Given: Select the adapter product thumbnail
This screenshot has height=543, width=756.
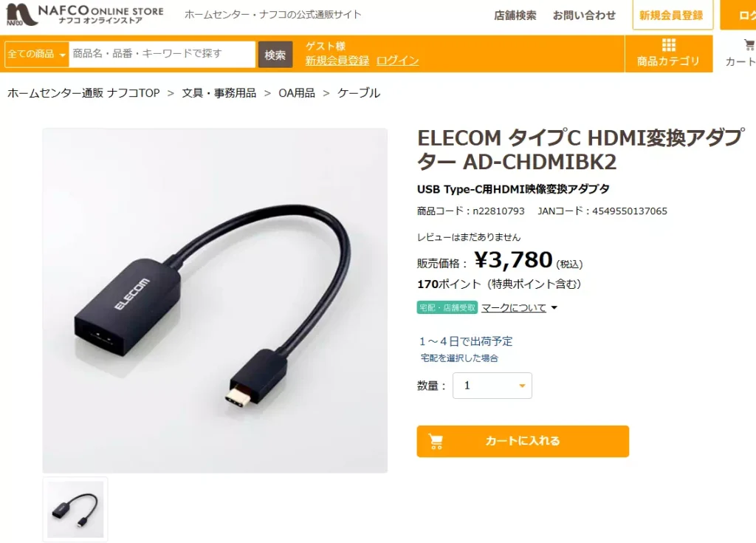Looking at the screenshot, I should pyautogui.click(x=75, y=509).
